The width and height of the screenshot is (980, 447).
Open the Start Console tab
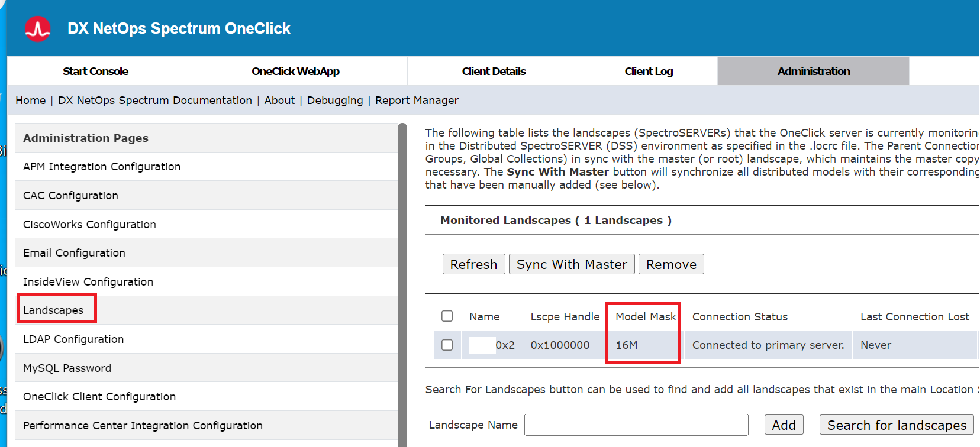(95, 71)
